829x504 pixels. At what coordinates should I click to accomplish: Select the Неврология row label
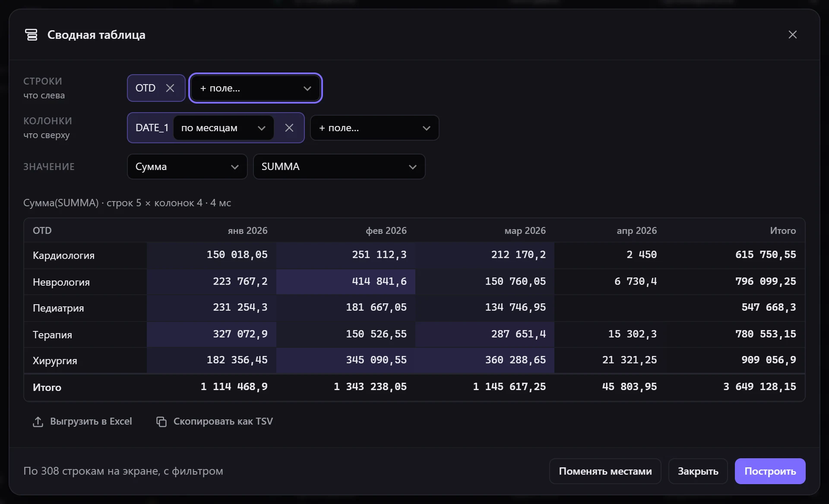[x=61, y=282]
